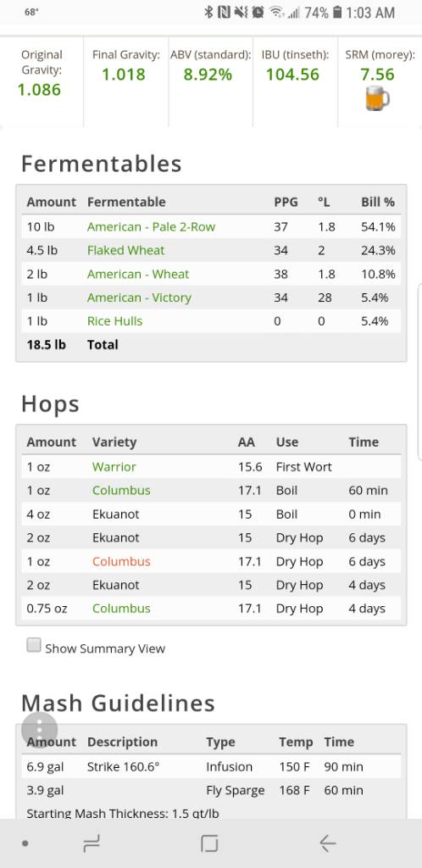The image size is (422, 868).
Task: Tap the alarm clock status icon
Action: click(257, 12)
